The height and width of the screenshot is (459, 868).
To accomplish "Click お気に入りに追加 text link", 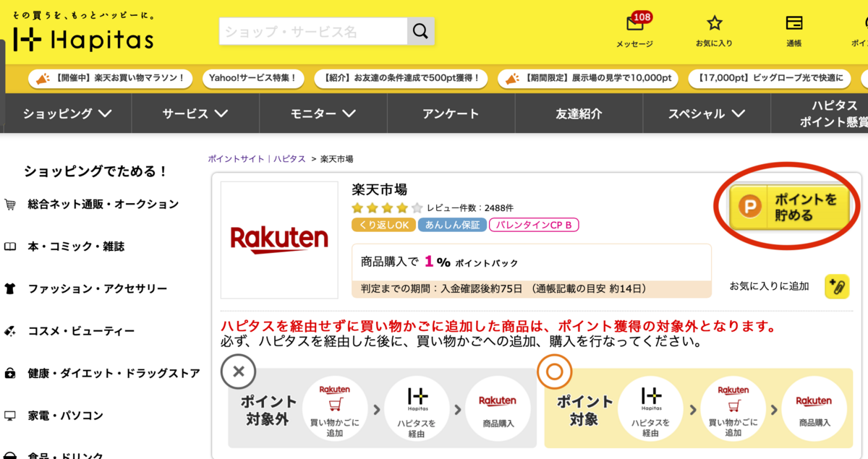I will click(769, 286).
